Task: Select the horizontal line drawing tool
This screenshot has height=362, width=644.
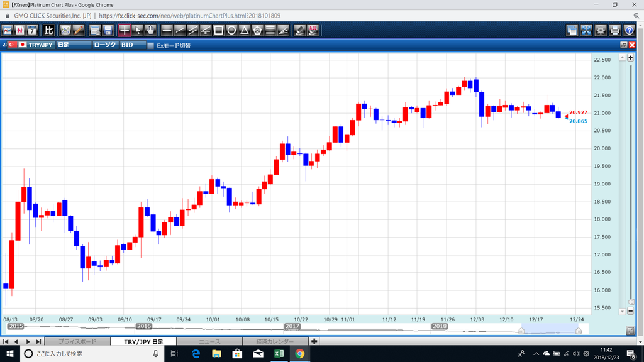Action: coord(167,30)
